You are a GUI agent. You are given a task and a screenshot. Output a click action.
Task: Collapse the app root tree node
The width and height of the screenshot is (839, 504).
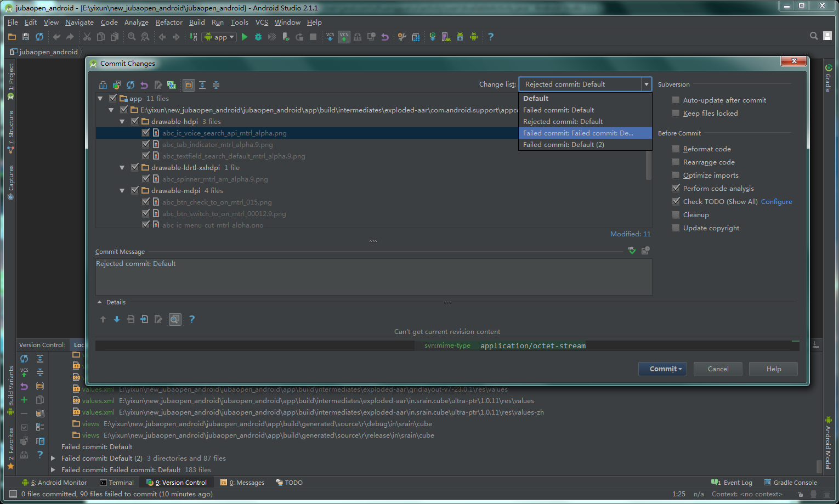[100, 99]
